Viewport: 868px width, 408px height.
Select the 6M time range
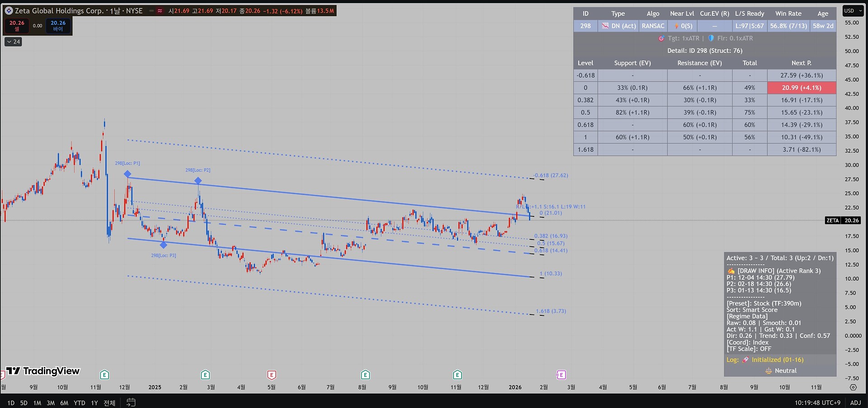point(64,403)
